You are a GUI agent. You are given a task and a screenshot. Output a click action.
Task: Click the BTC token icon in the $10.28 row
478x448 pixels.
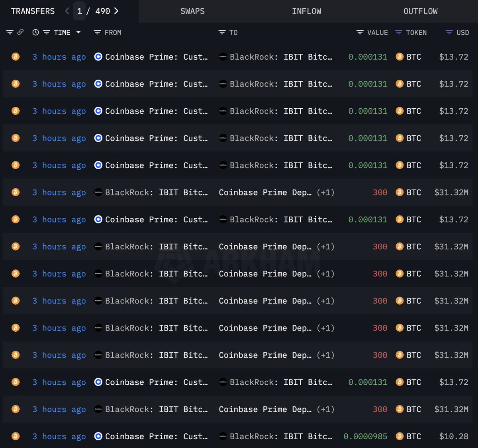(x=400, y=436)
